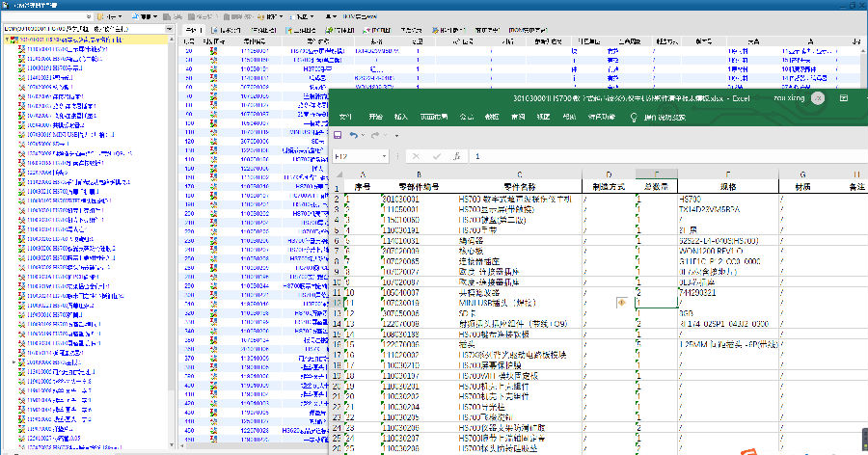Open the Customize Quick Access Toolbar dropdown
The width and height of the screenshot is (868, 455).
(x=396, y=135)
